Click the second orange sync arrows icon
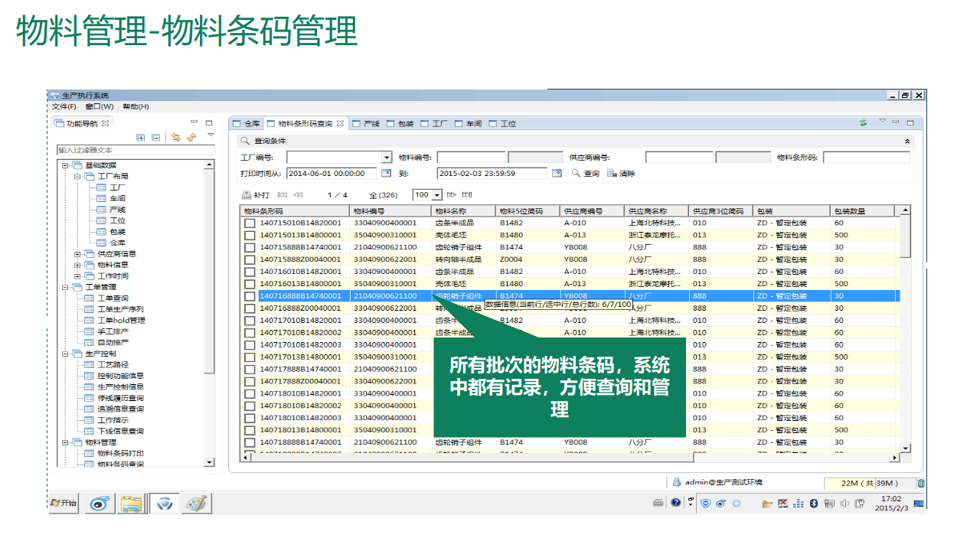This screenshot has height=551, width=980. (191, 138)
